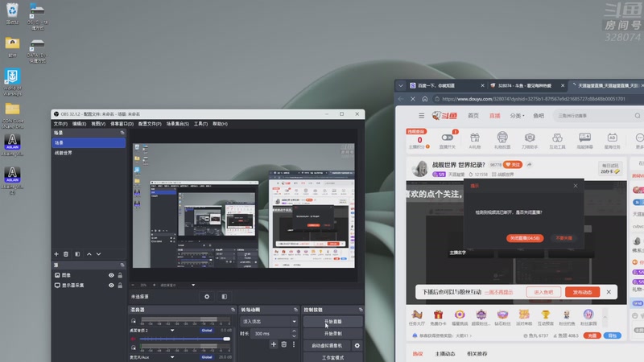This screenshot has height=362, width=644.
Task: Expand the 桌面音频 2 channel dropdown
Action: (172, 331)
